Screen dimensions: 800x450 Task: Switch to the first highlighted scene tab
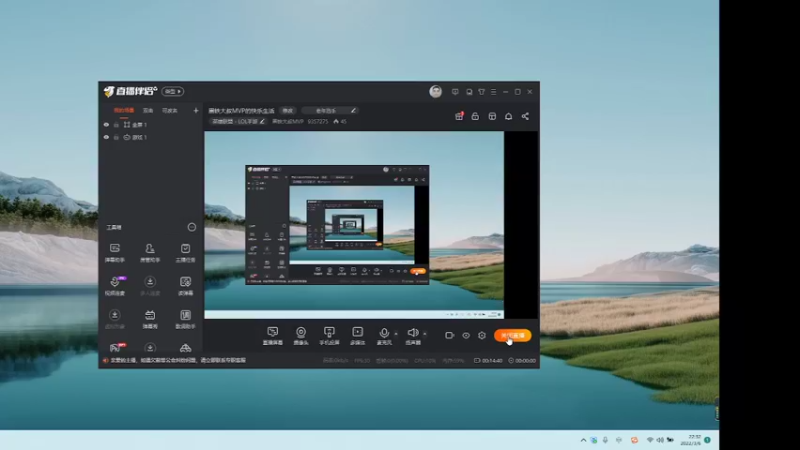123,110
